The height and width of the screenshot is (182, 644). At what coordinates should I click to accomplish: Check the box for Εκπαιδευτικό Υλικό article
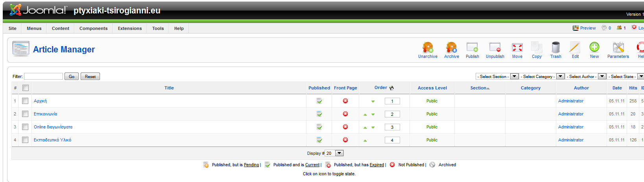(x=25, y=140)
